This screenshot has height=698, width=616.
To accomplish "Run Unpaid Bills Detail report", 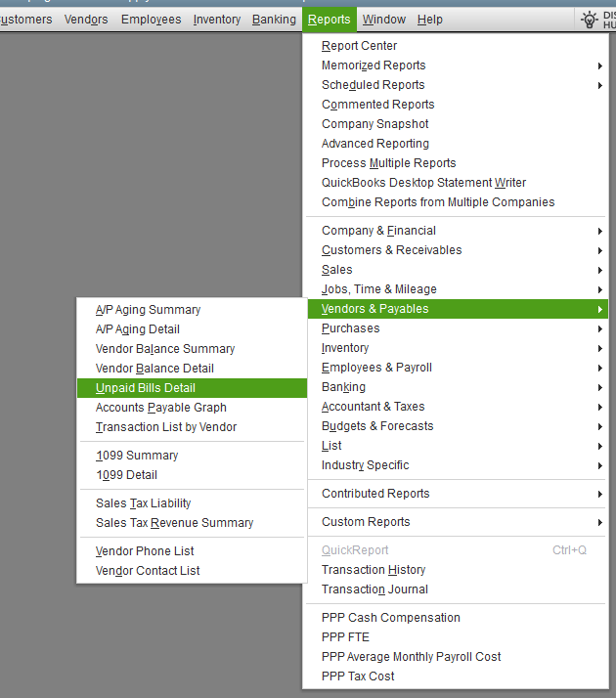I will coord(192,388).
